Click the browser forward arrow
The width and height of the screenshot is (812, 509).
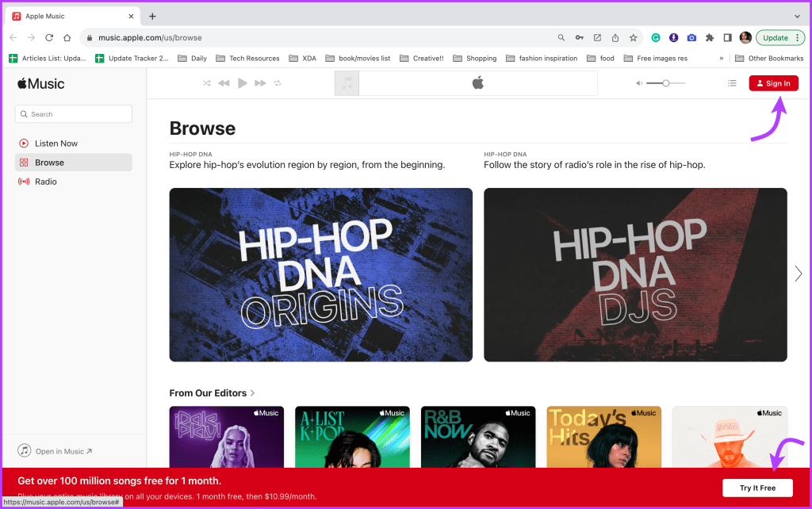[x=31, y=38]
